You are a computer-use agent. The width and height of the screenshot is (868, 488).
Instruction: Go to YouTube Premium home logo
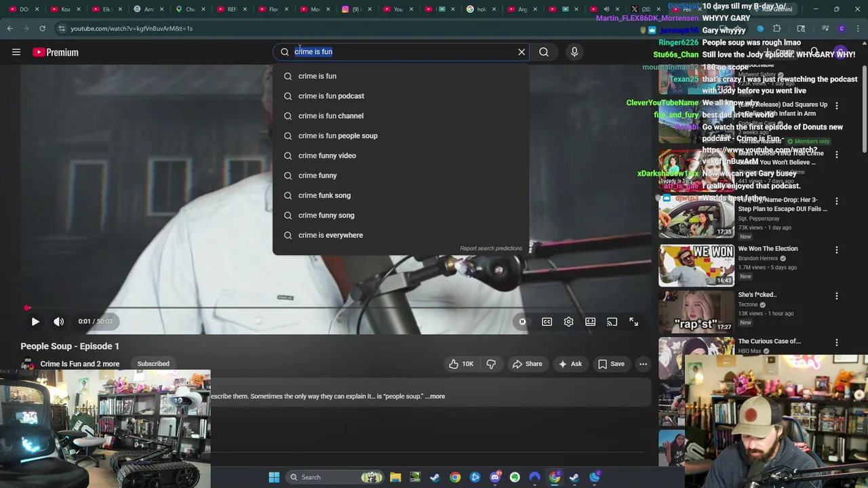(55, 52)
